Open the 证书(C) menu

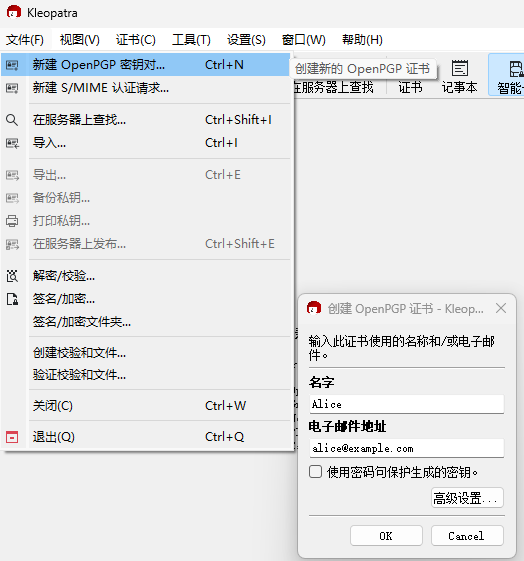point(136,40)
